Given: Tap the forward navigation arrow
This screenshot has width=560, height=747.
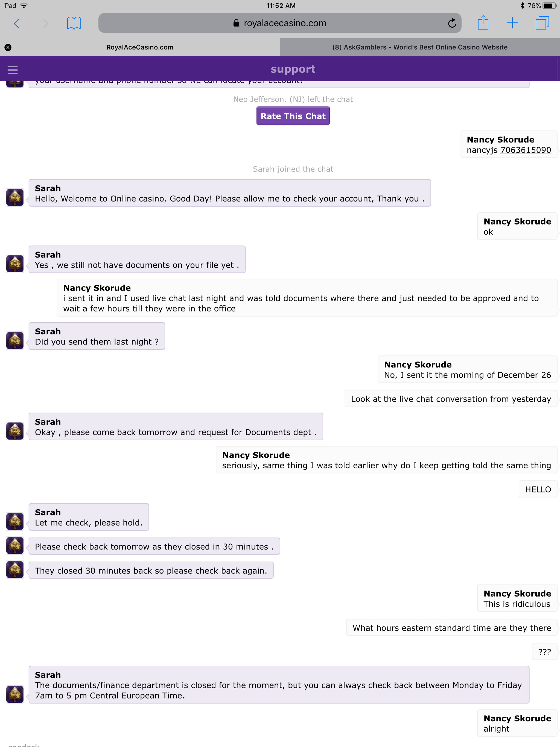Looking at the screenshot, I should pyautogui.click(x=46, y=23).
